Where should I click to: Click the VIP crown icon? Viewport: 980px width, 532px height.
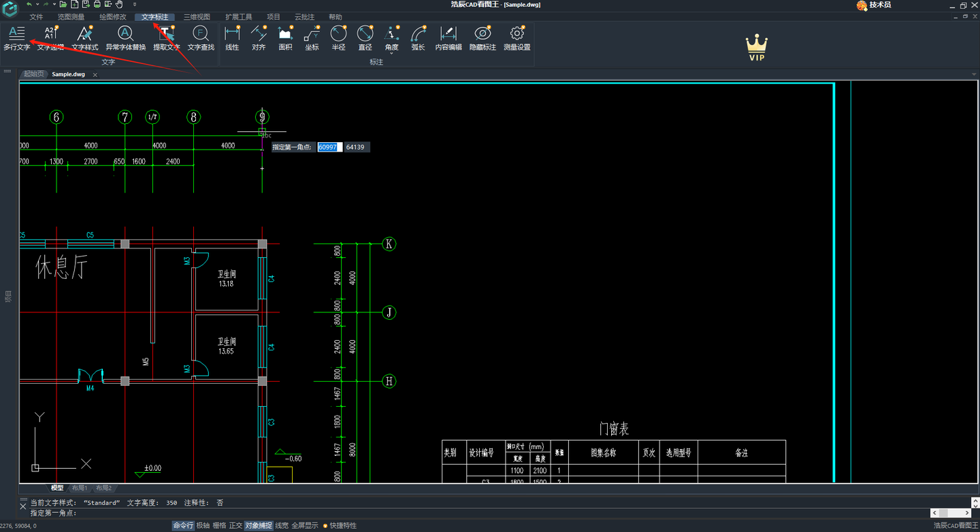tap(756, 48)
